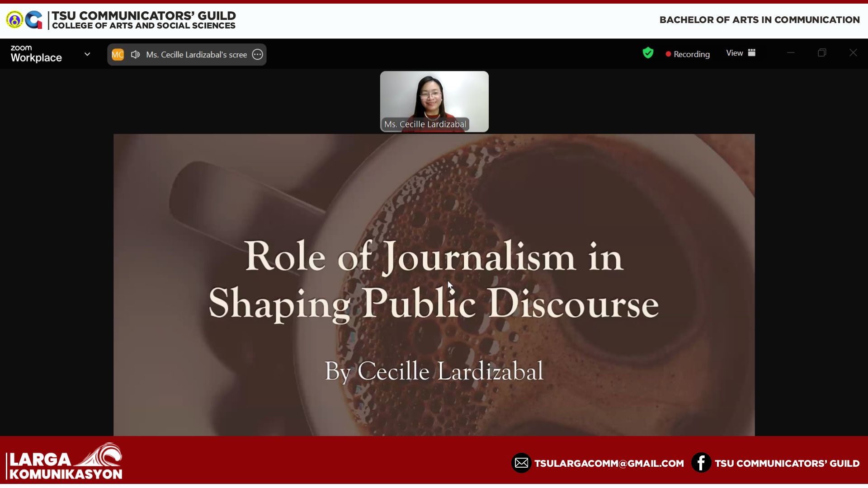868x488 pixels.
Task: Click the Facebook icon in footer
Action: [x=701, y=463]
